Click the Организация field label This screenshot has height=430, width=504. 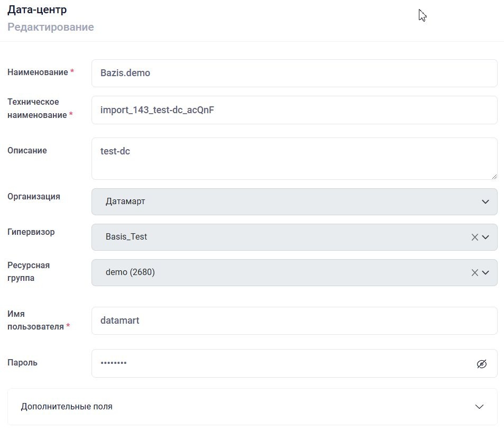[34, 196]
